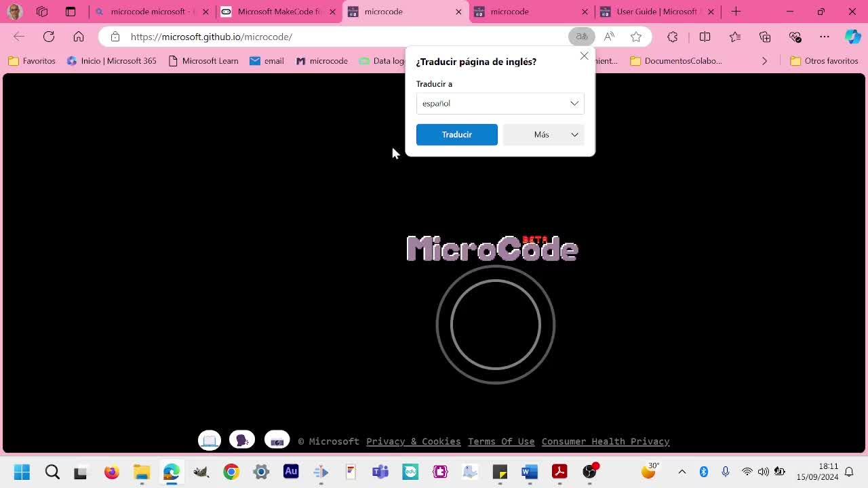Screen dimensions: 868x488
Task: Open a new browser tab
Action: 736,12
